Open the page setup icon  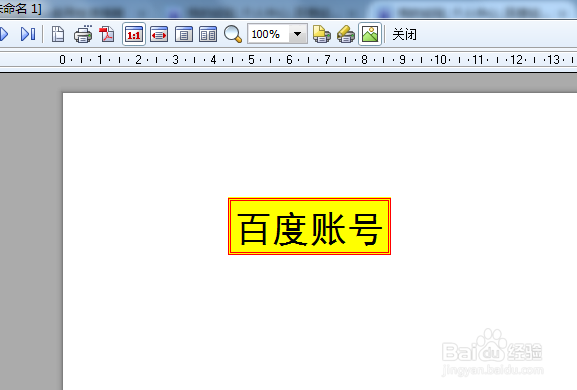(58, 34)
